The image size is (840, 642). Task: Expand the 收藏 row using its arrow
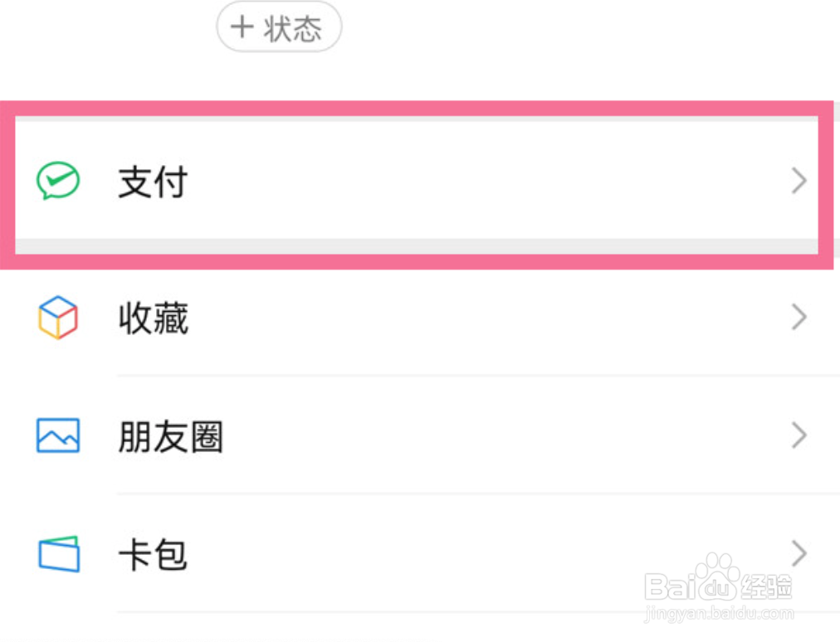pyautogui.click(x=798, y=318)
